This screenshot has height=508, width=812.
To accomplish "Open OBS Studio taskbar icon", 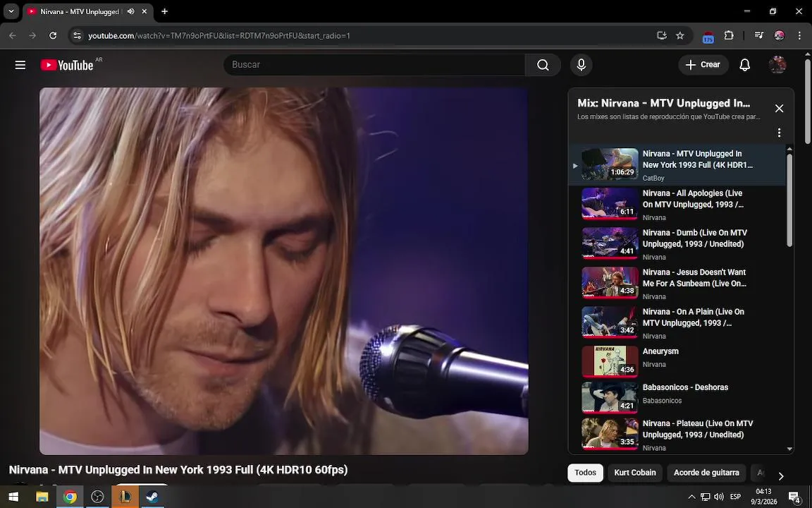I will click(97, 497).
